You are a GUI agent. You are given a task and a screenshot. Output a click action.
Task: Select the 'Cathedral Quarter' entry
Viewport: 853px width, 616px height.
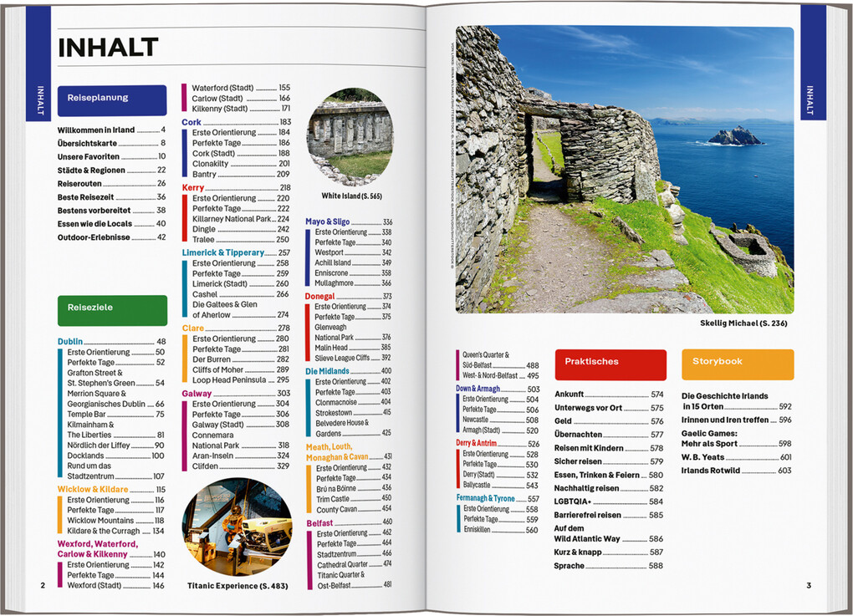click(354, 564)
